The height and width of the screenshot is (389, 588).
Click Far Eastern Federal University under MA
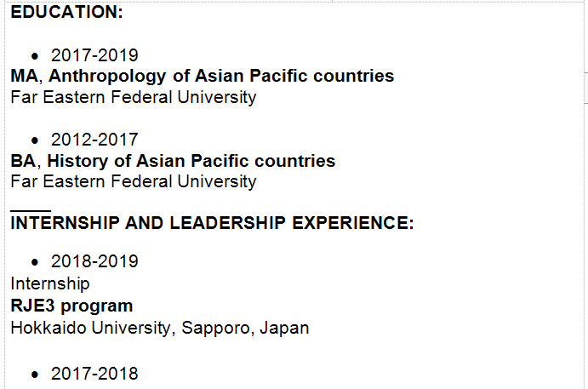point(133,96)
